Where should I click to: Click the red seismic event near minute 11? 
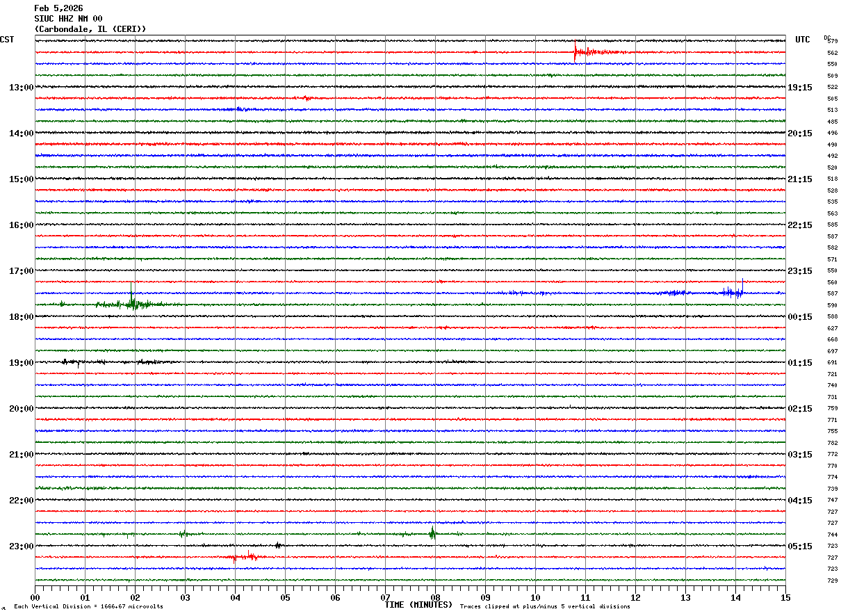pyautogui.click(x=577, y=51)
